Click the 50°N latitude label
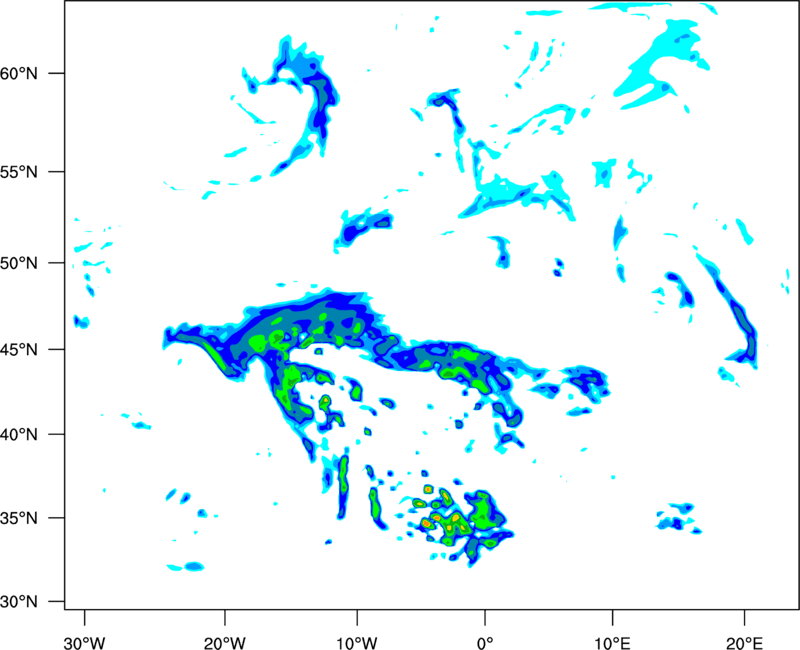 (19, 263)
